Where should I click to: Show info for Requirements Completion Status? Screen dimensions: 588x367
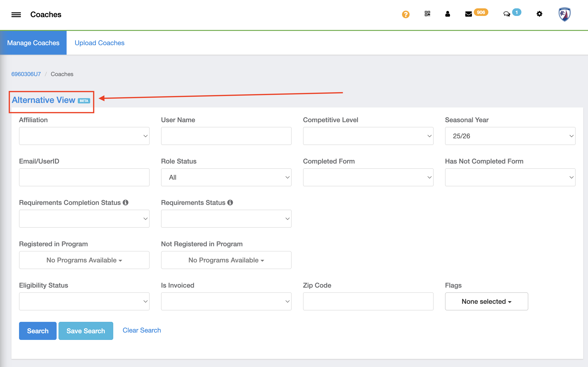[126, 203]
